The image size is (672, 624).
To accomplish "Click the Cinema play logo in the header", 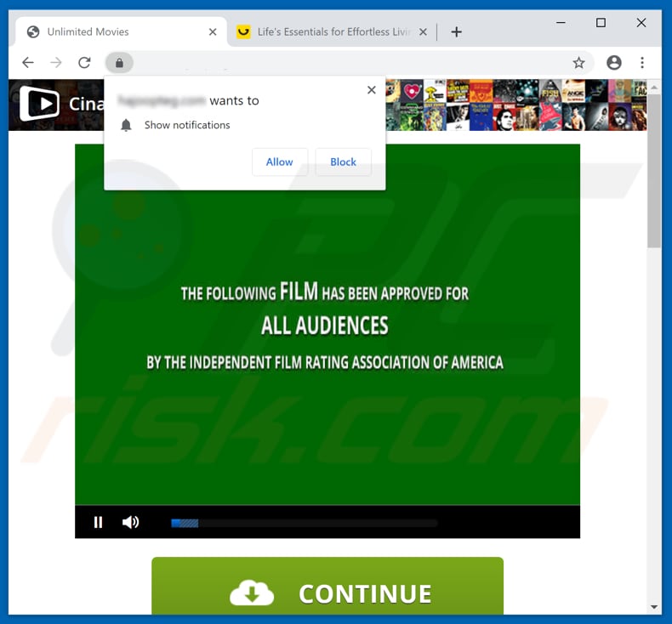I will (x=40, y=105).
